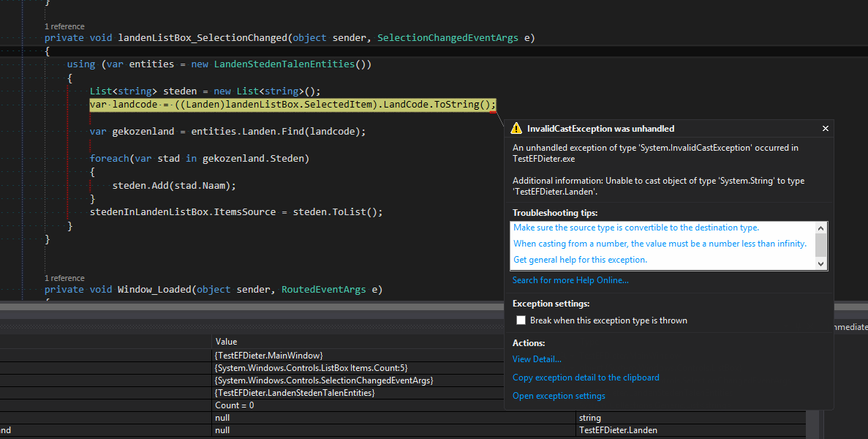
Task: Open exception settings link
Action: 559,396
